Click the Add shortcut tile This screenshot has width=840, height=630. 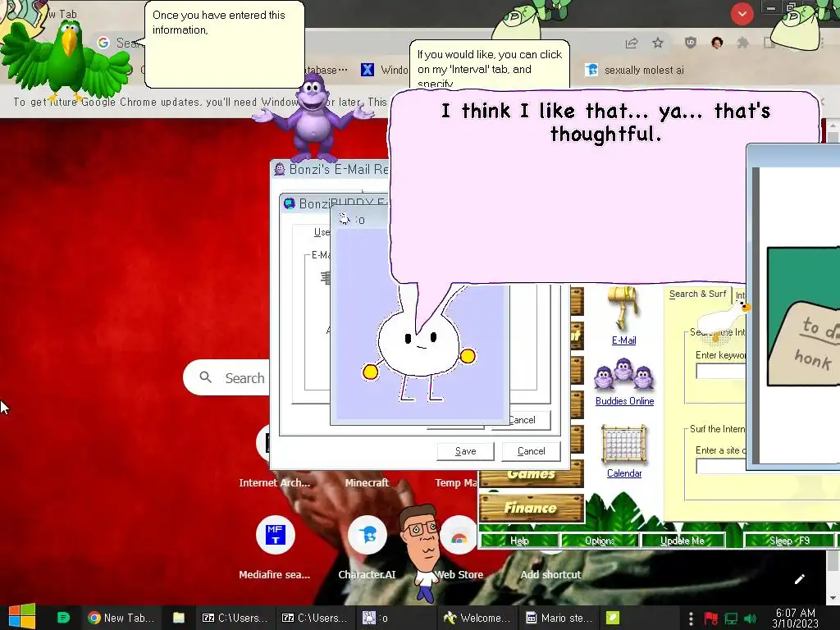click(x=550, y=574)
